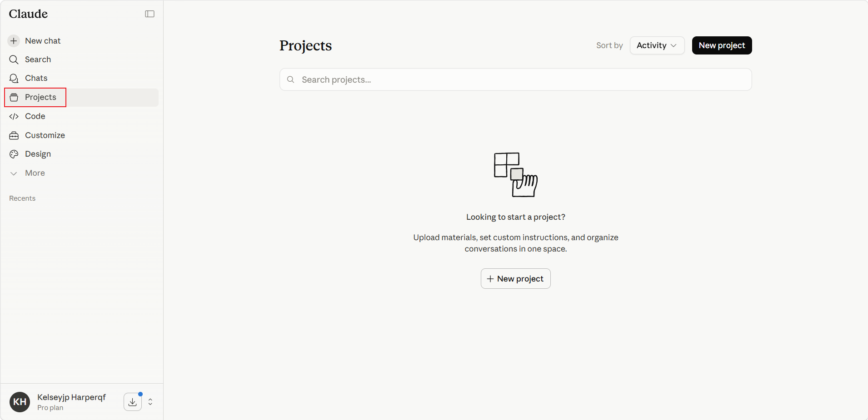Click the download app icon button
The height and width of the screenshot is (420, 868).
click(x=133, y=402)
